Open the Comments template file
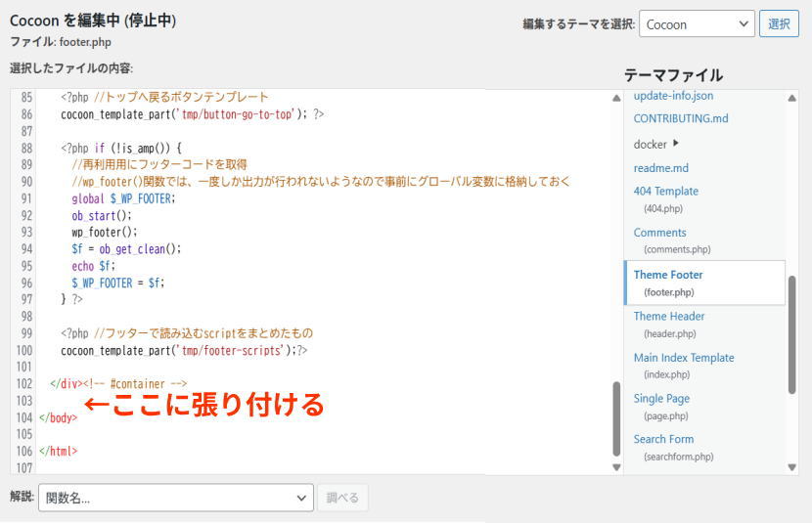The image size is (812, 523). (659, 233)
